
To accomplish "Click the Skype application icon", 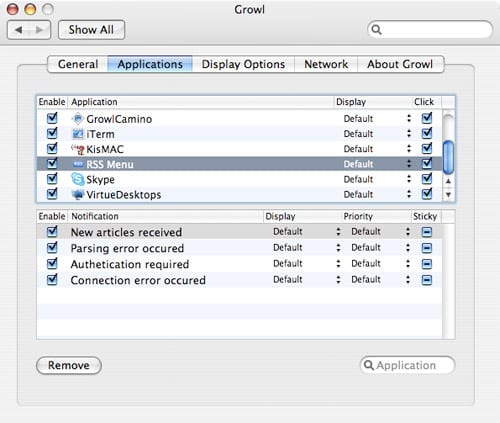I will tap(78, 179).
